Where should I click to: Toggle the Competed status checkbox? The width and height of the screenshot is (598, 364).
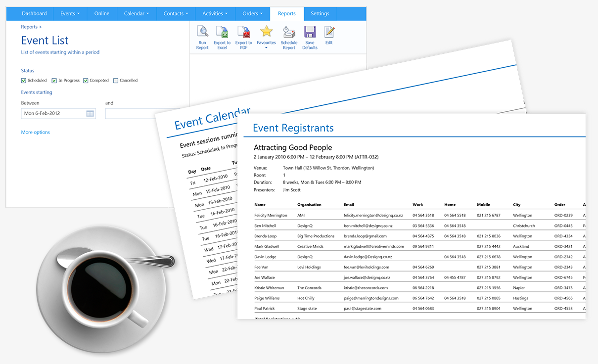click(86, 81)
